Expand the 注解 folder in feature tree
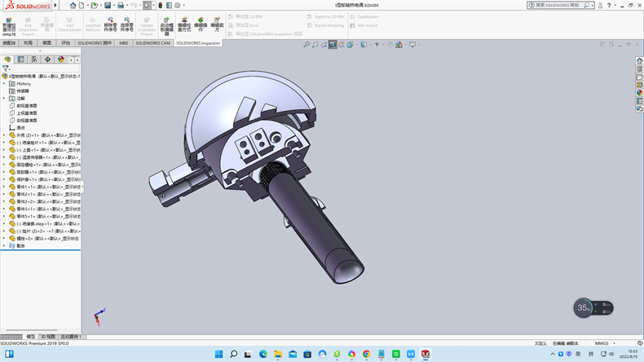Image resolution: width=644 pixels, height=362 pixels. (x=4, y=98)
